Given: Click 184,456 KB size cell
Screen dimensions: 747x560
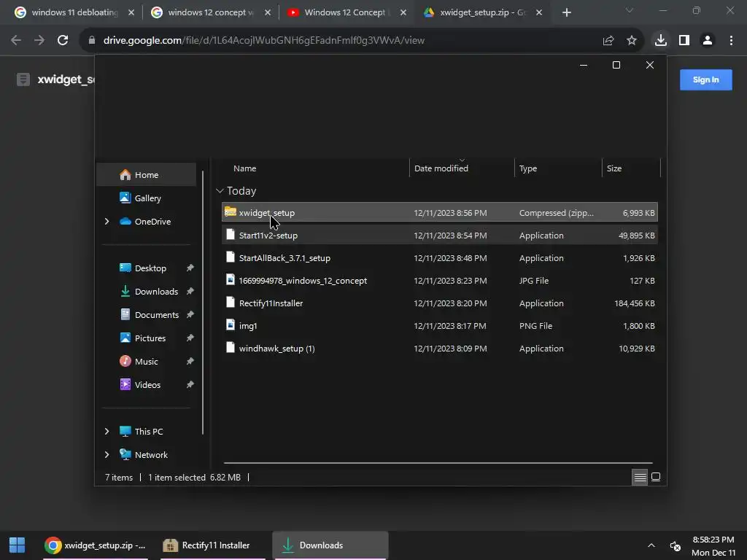Looking at the screenshot, I should coord(634,303).
